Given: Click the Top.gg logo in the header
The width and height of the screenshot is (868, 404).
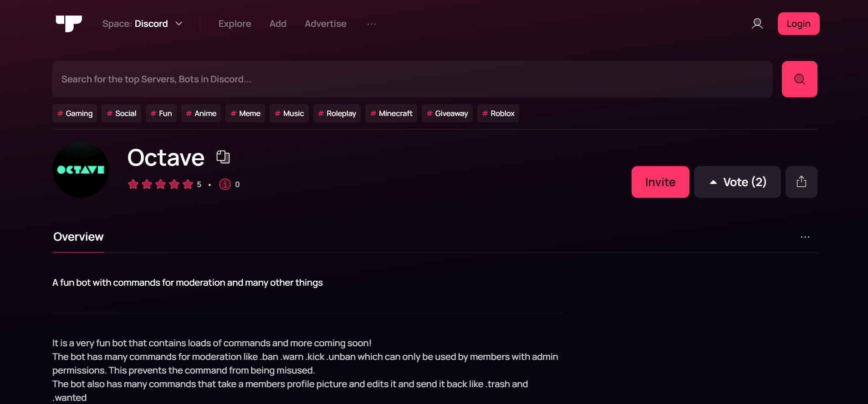Looking at the screenshot, I should (69, 24).
